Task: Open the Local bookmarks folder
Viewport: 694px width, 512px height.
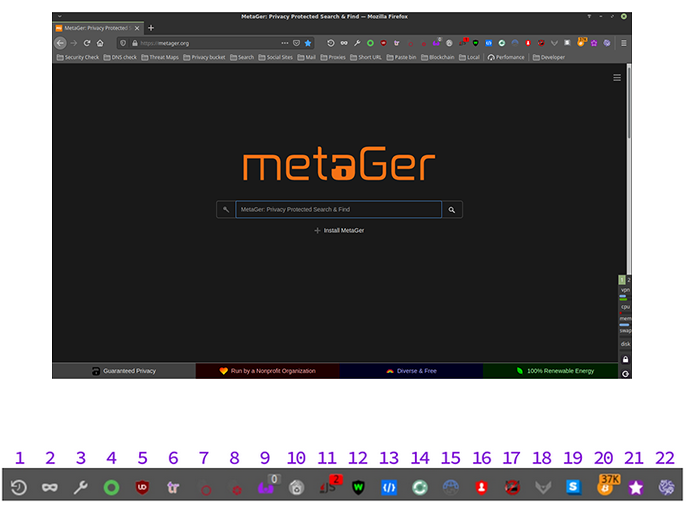Action: point(469,57)
